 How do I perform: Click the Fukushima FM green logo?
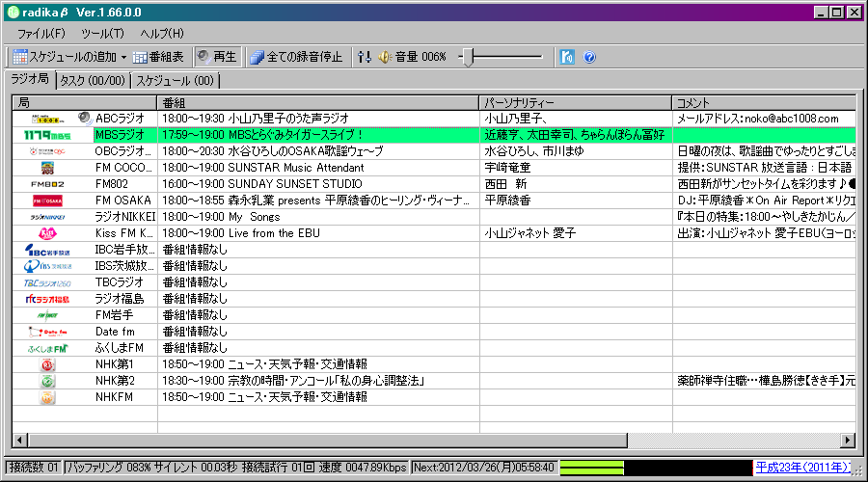(x=47, y=349)
